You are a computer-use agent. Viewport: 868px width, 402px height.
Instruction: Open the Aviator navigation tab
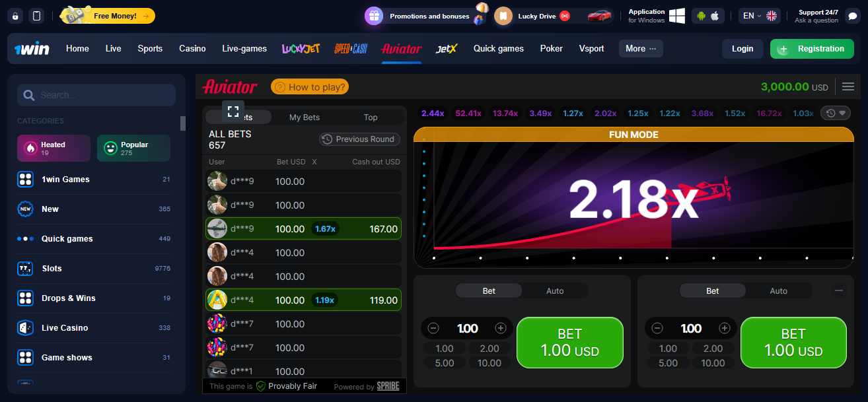pyautogui.click(x=401, y=48)
